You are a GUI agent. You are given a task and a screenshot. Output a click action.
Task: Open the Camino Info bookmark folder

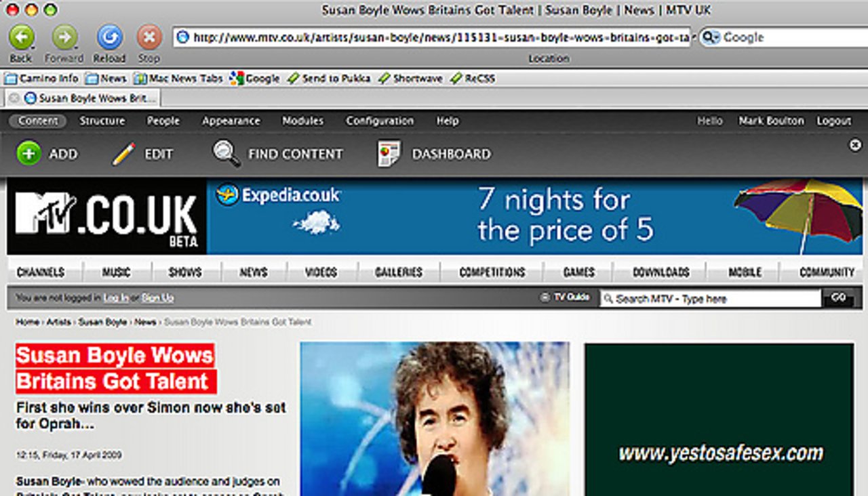click(x=41, y=78)
